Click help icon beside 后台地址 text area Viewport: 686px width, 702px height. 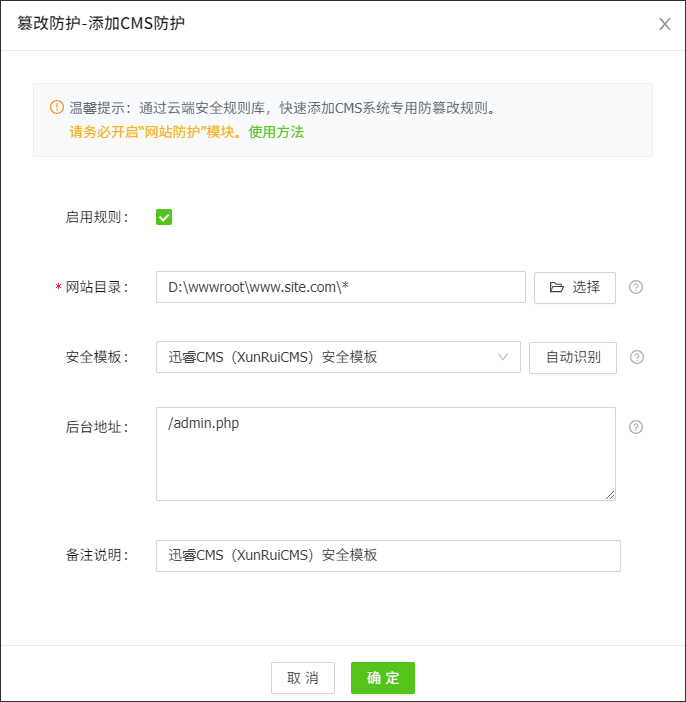click(636, 427)
